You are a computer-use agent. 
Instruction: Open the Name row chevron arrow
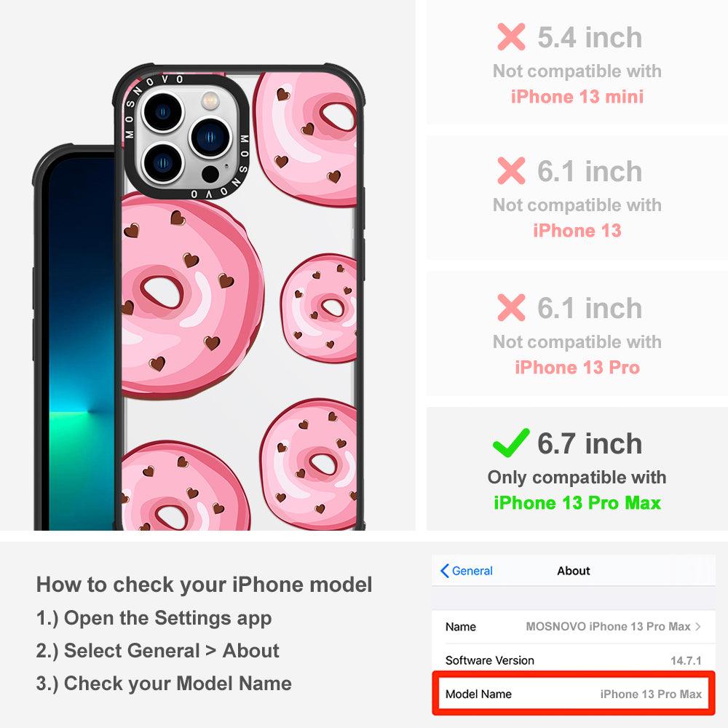[x=698, y=626]
